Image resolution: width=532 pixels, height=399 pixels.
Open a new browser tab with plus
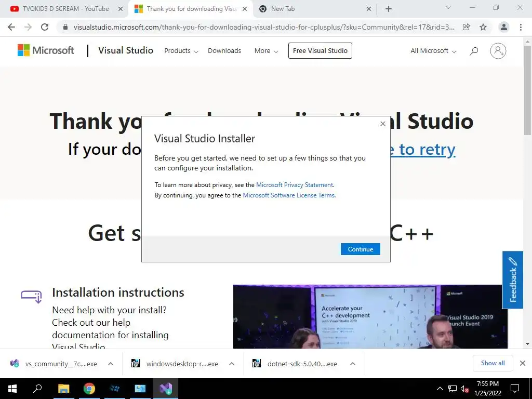[x=389, y=9]
